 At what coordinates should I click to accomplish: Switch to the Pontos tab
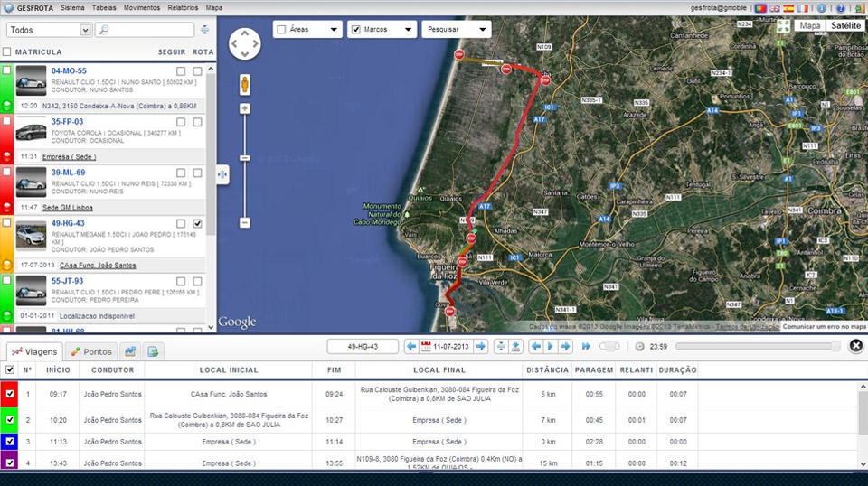coord(91,351)
